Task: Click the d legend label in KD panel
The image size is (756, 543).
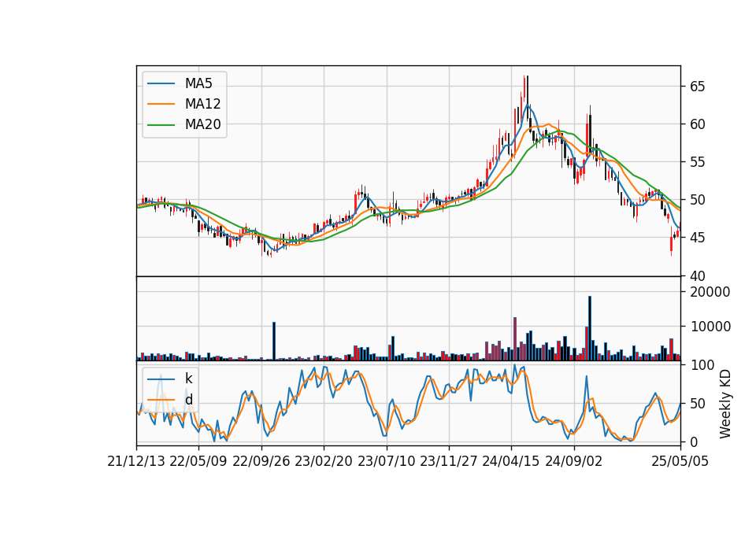Action: tap(189, 400)
